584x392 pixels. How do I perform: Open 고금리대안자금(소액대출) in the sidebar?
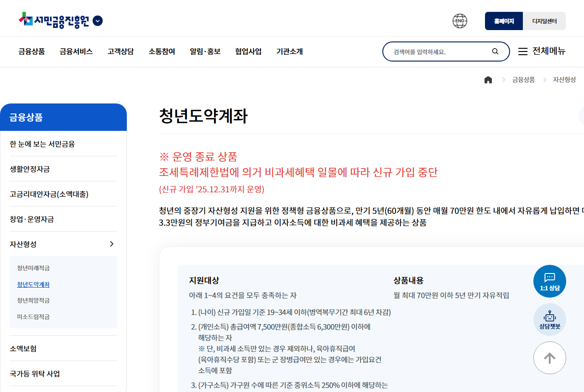point(63,194)
